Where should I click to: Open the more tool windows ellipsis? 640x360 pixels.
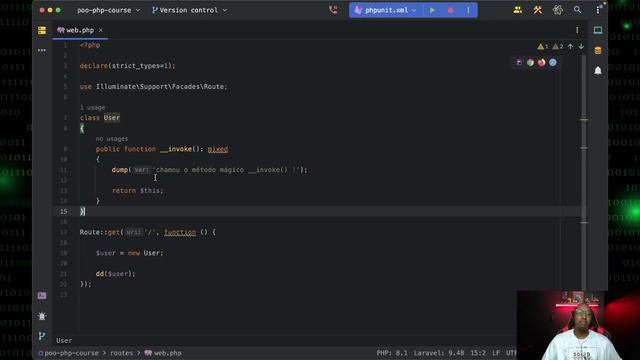coord(42,50)
